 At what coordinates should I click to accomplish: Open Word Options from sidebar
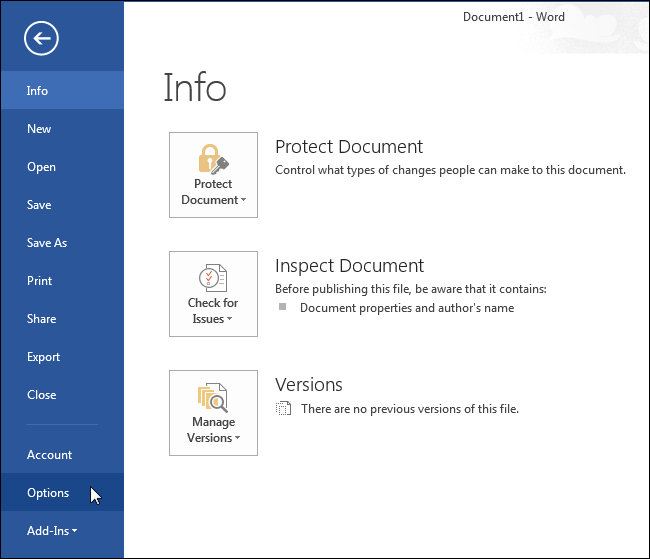tap(62, 493)
